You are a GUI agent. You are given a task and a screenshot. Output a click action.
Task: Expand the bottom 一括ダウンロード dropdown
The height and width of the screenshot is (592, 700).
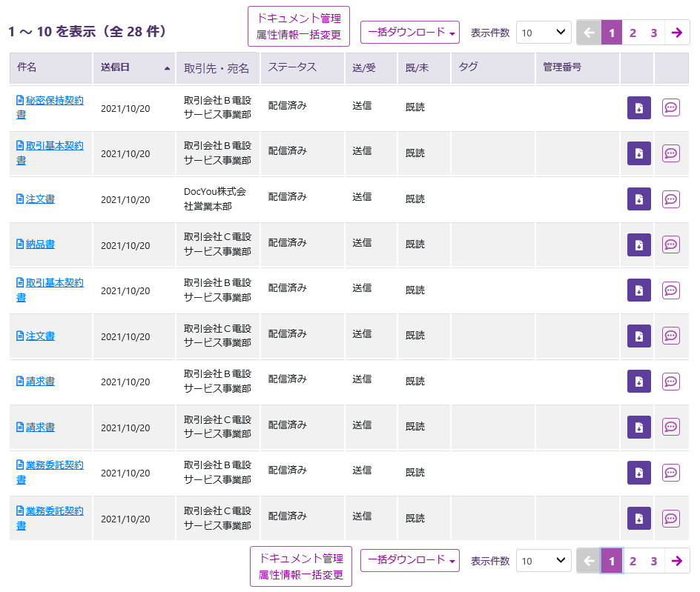pos(409,560)
